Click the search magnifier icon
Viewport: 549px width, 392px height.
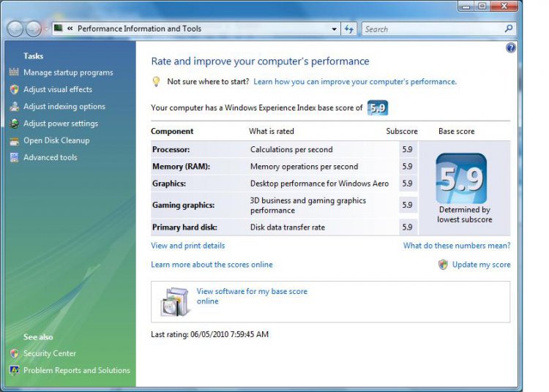point(509,29)
